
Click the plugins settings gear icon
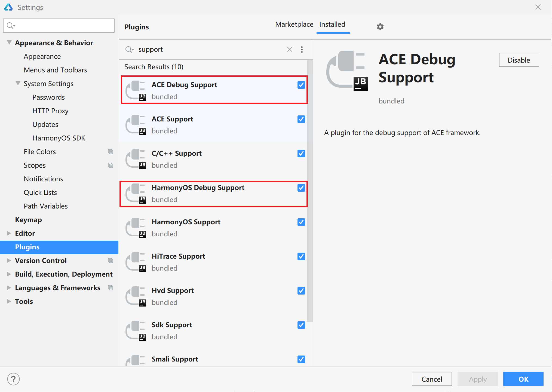(380, 27)
